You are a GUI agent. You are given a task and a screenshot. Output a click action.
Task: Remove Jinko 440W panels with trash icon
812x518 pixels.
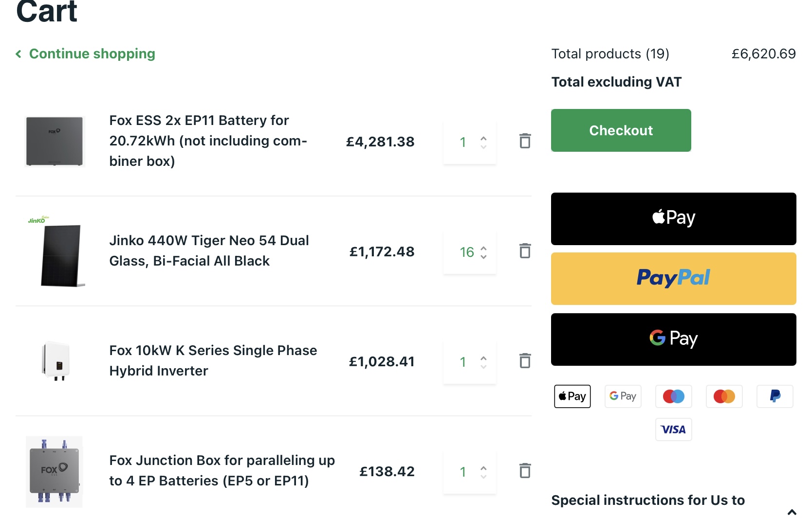tap(525, 251)
